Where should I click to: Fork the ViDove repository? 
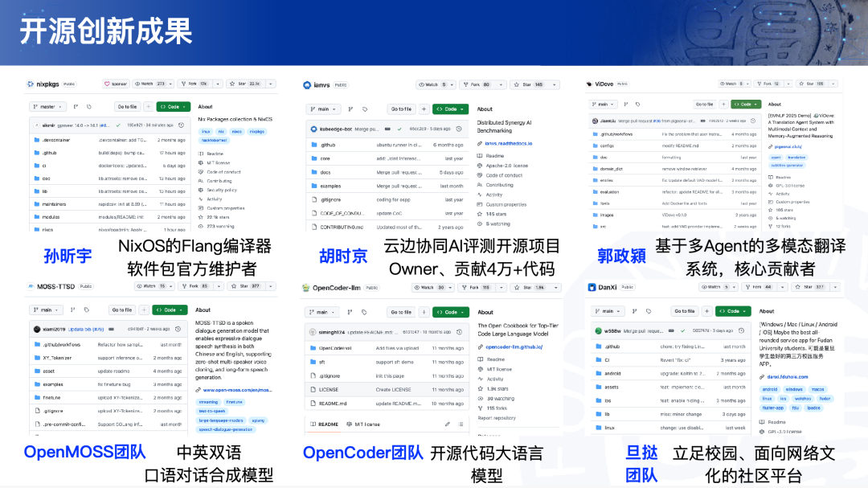click(770, 84)
